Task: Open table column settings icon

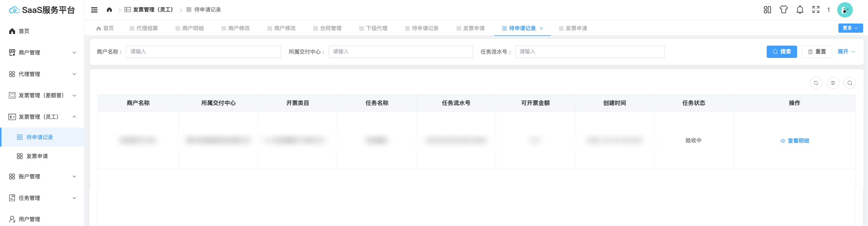Action: click(833, 83)
